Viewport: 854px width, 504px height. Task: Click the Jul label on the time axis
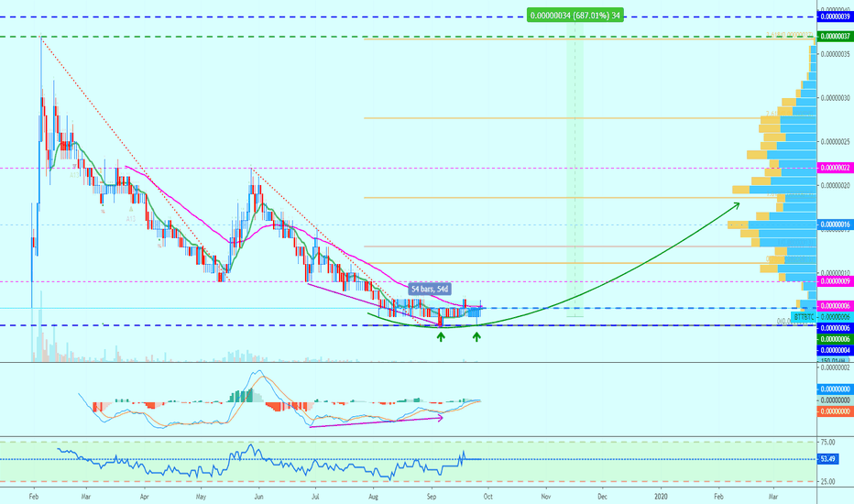(x=315, y=497)
